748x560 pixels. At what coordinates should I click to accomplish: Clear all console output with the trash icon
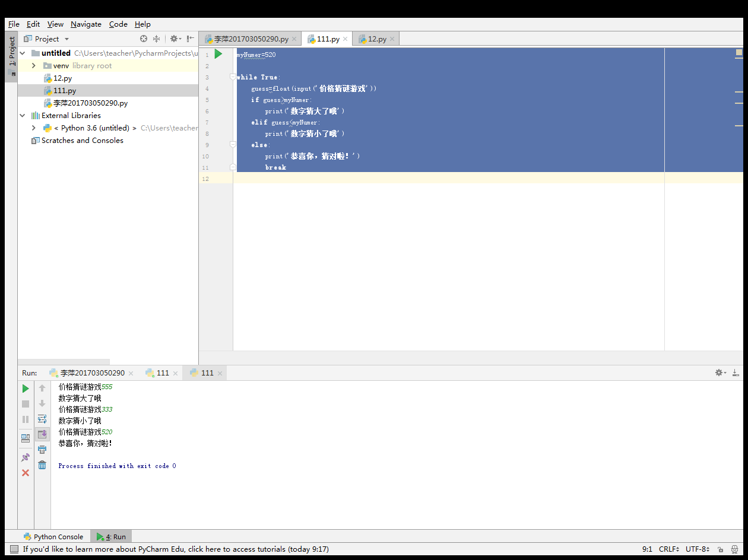[x=42, y=465]
